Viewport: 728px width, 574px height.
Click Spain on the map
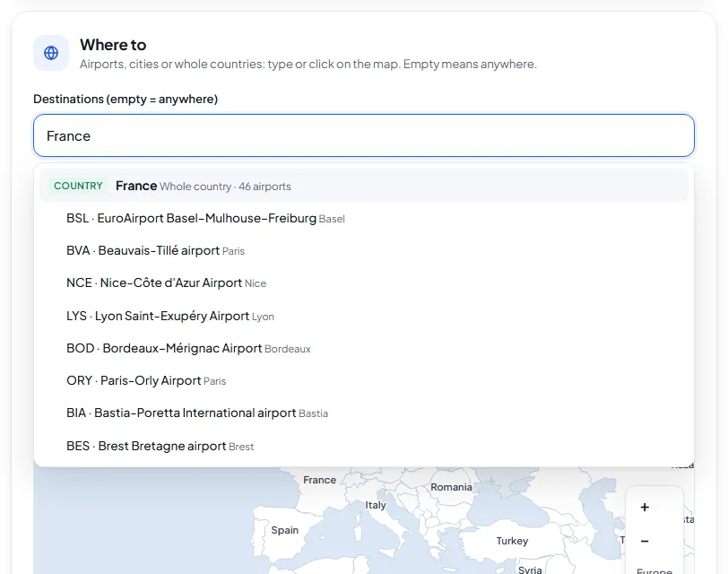point(284,530)
